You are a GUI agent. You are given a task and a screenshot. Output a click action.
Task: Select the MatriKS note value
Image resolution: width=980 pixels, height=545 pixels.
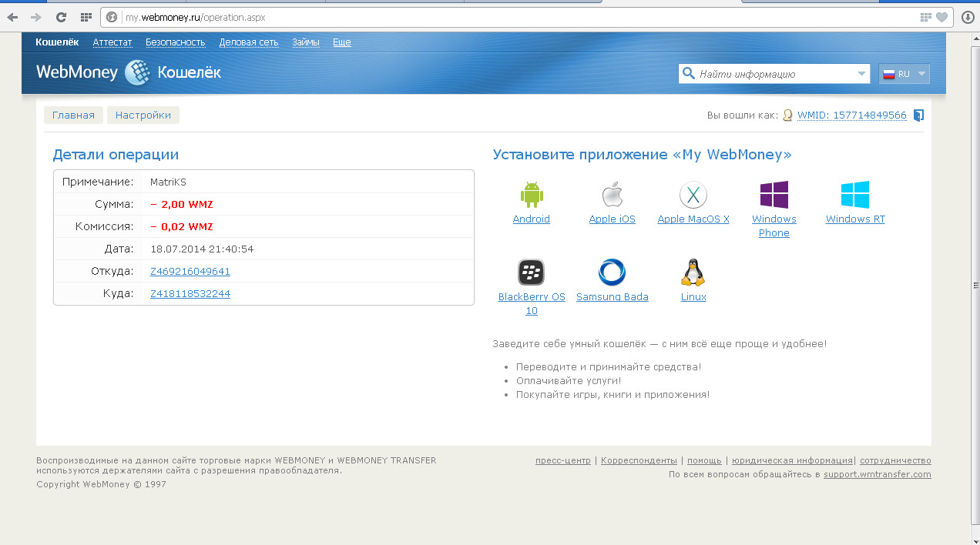(x=168, y=182)
